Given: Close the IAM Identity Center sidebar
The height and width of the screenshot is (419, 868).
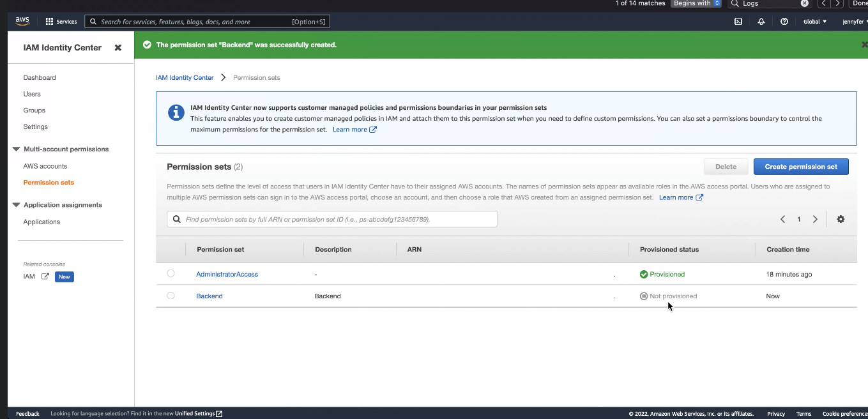Looking at the screenshot, I should (118, 47).
